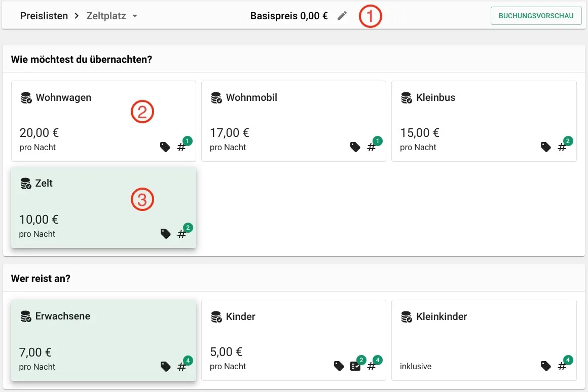Click the price tag icon on Wohnwagen card
The image size is (588, 392).
click(x=165, y=147)
